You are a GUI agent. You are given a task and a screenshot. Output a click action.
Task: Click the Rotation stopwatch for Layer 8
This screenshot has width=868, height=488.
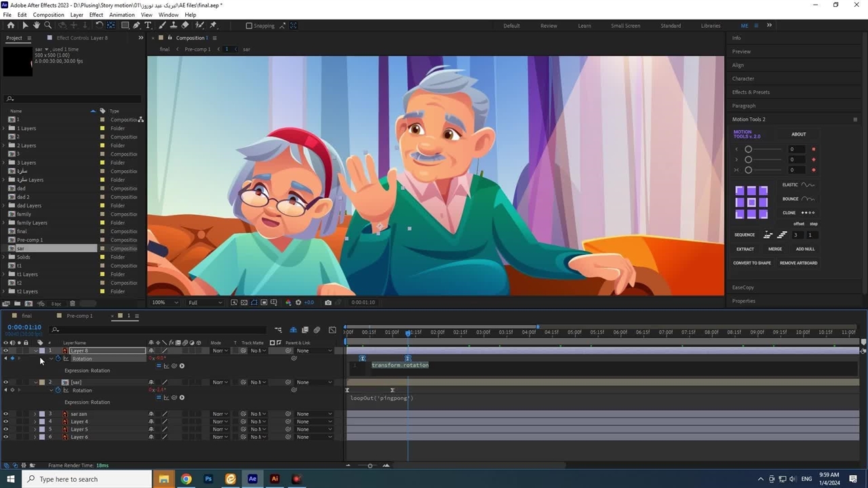coord(58,359)
